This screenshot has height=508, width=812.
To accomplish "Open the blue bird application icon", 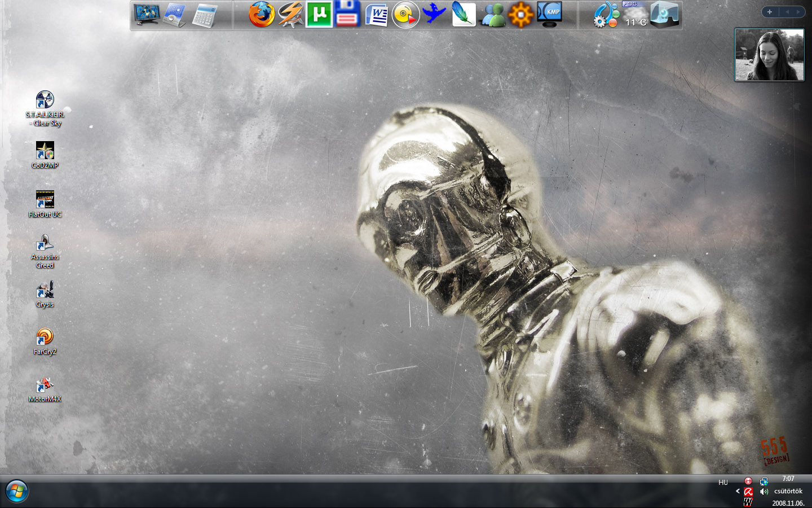I will [x=434, y=13].
